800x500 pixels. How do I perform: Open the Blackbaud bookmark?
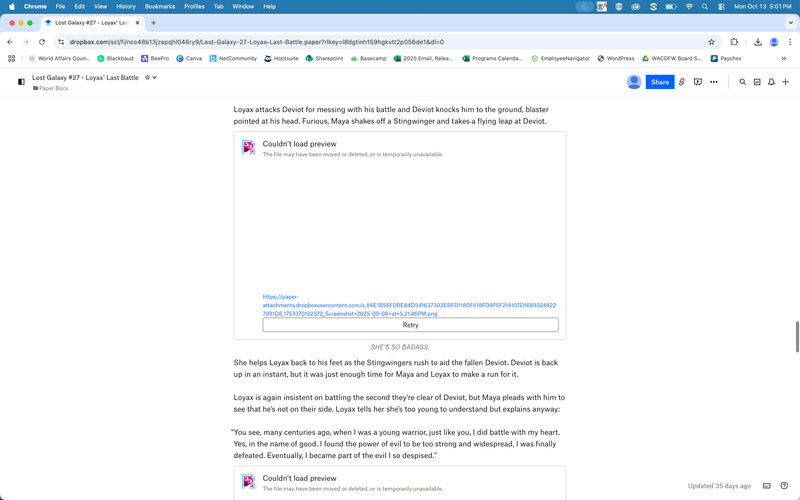coord(115,58)
